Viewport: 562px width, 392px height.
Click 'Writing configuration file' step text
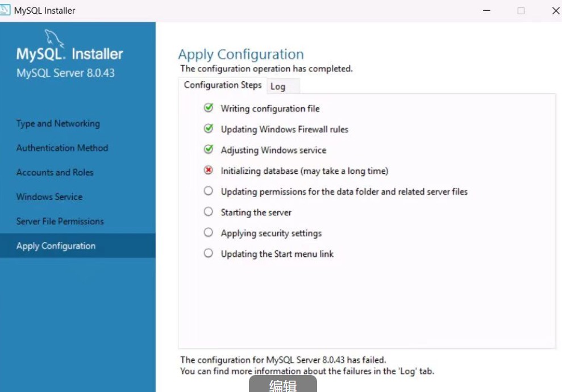(x=270, y=109)
